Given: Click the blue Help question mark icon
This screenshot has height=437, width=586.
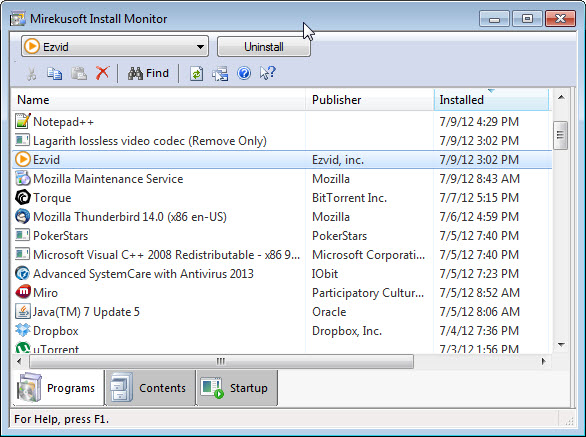Looking at the screenshot, I should pos(244,73).
